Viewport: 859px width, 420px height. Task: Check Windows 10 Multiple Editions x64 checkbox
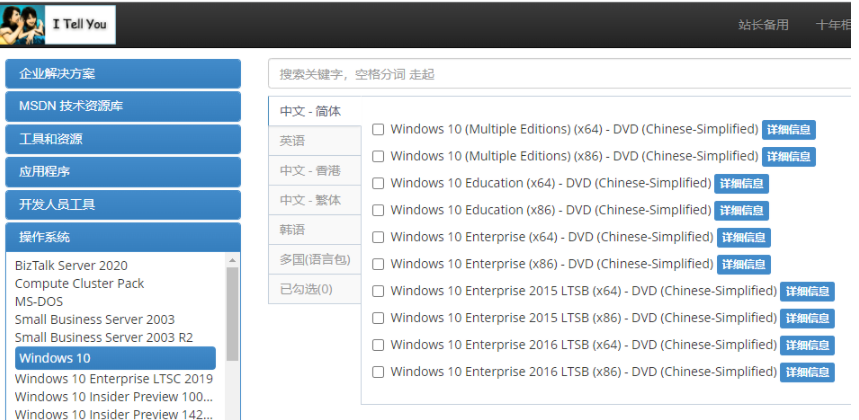[378, 129]
